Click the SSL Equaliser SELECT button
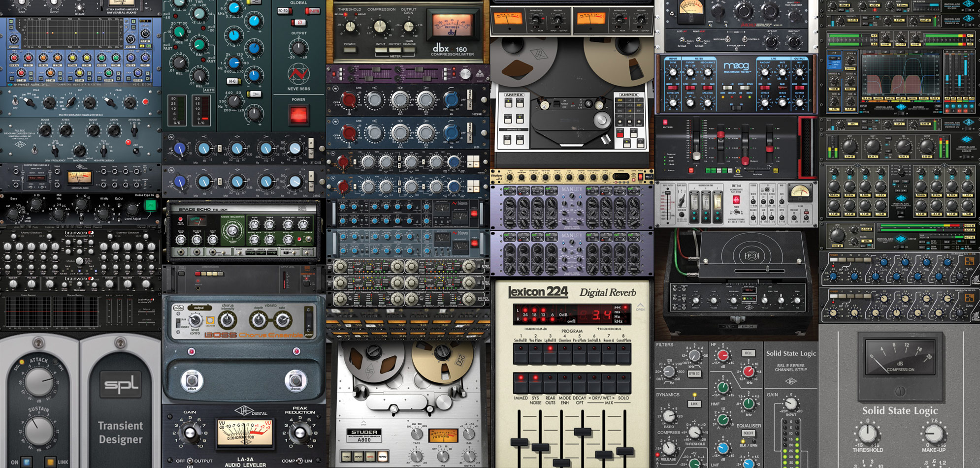This screenshot has width=980, height=468. (x=749, y=433)
